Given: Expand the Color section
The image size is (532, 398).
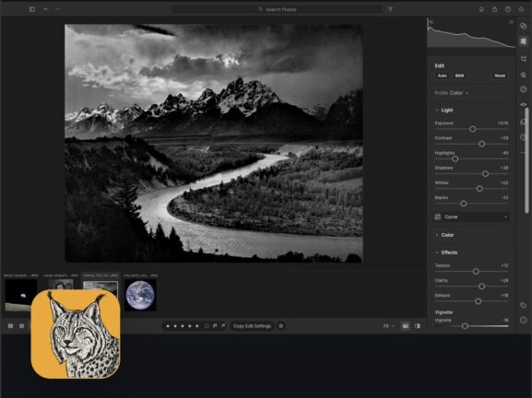Looking at the screenshot, I should pos(437,235).
